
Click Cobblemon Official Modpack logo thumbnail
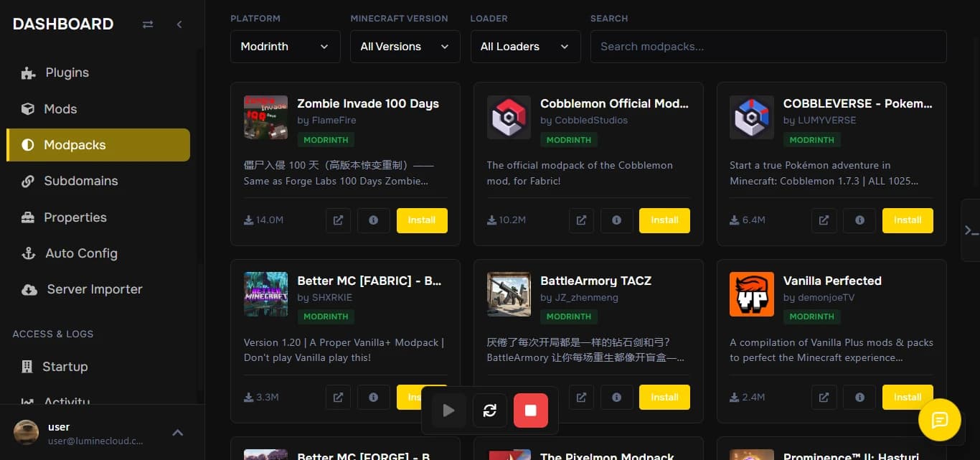coord(509,118)
